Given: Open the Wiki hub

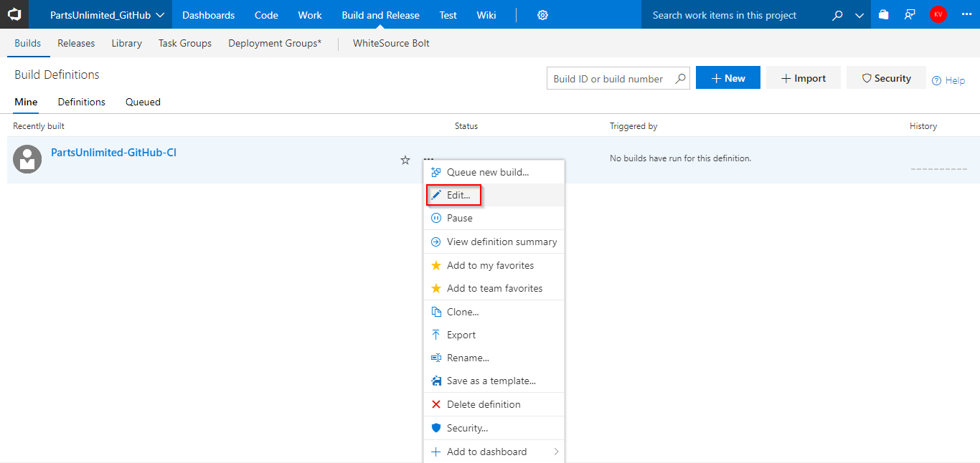Looking at the screenshot, I should tap(486, 15).
